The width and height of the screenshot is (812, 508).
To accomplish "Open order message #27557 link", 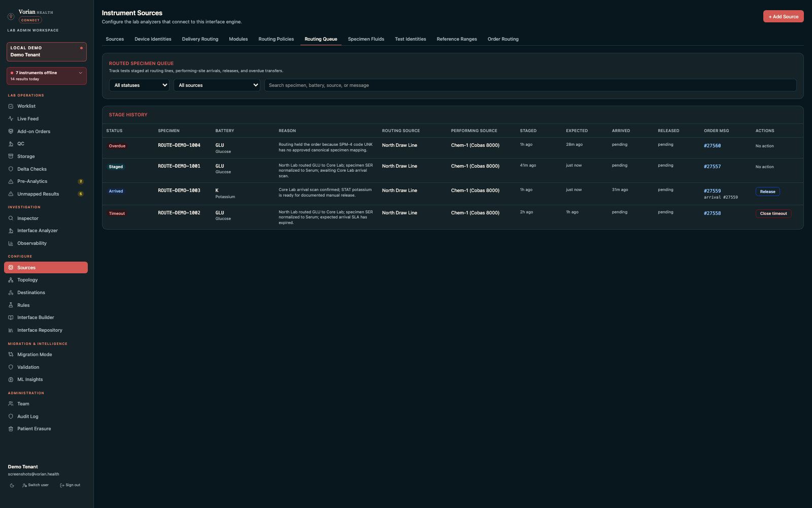I will coord(712,167).
